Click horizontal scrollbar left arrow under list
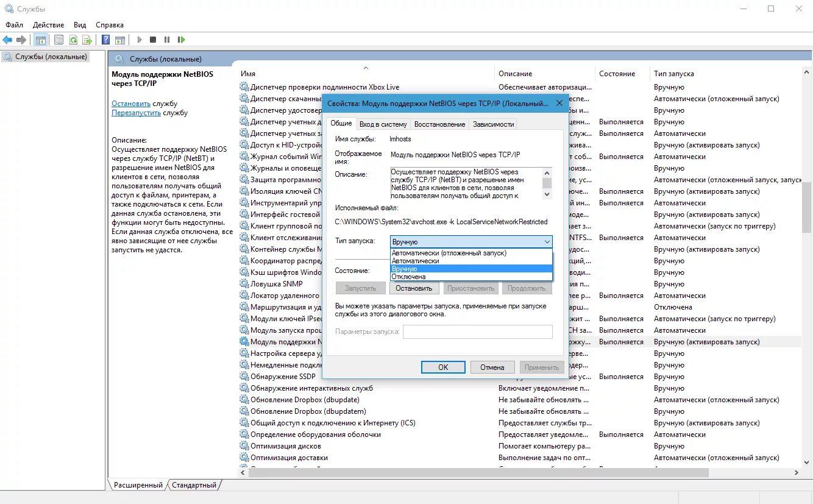Viewport: 813px width, 504px height. [x=243, y=472]
